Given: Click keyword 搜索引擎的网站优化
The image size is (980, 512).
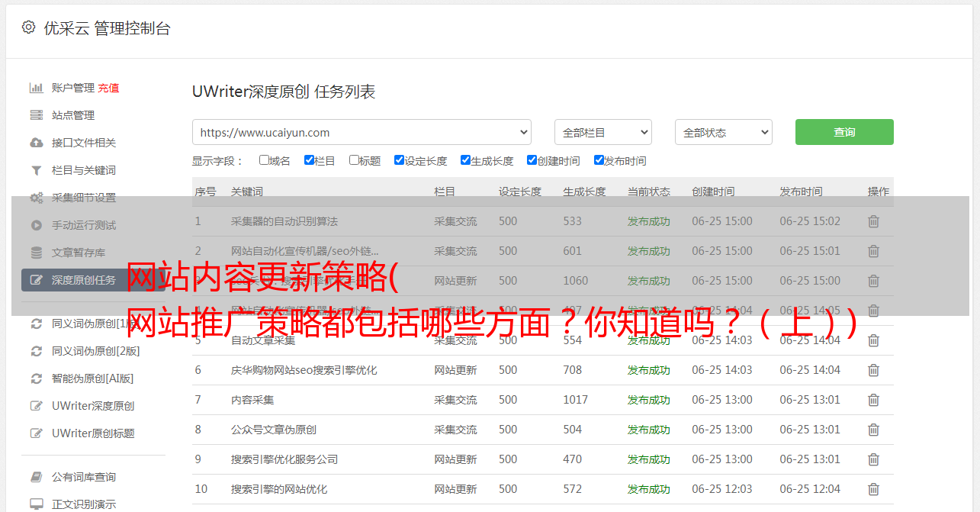Looking at the screenshot, I should coord(279,489).
